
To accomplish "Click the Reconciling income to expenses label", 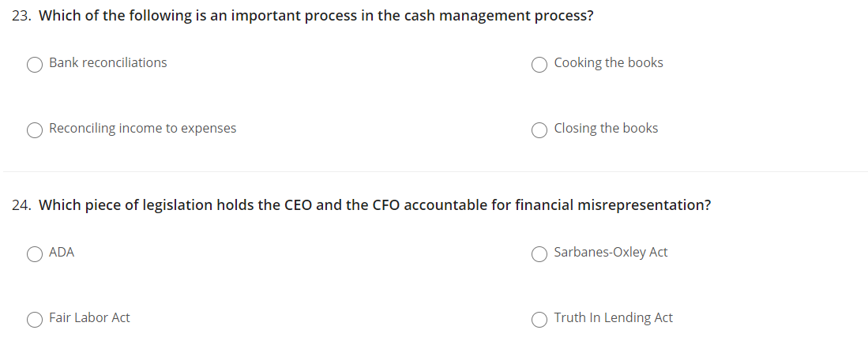I will click(x=143, y=129).
